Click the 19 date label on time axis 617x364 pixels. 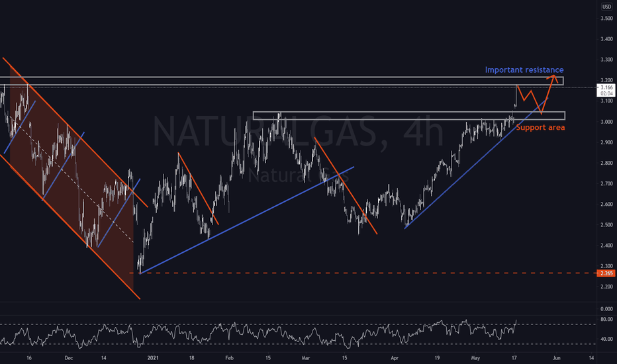(x=437, y=358)
